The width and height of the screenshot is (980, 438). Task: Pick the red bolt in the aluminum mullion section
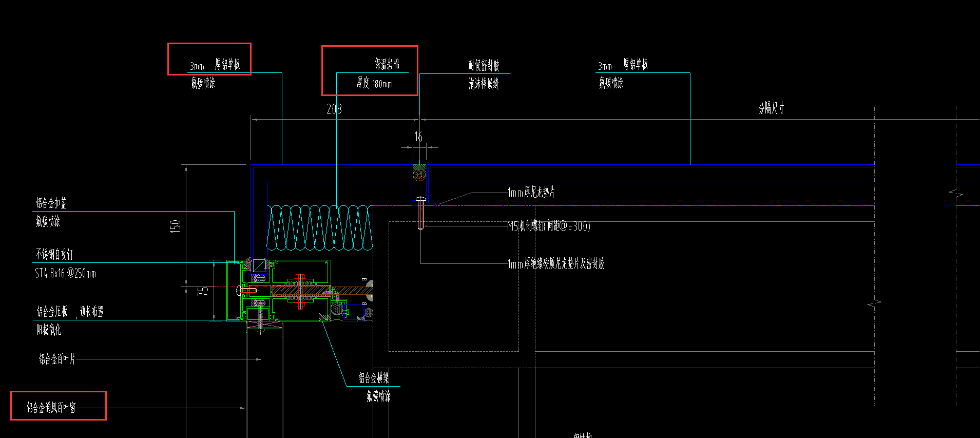tap(300, 291)
